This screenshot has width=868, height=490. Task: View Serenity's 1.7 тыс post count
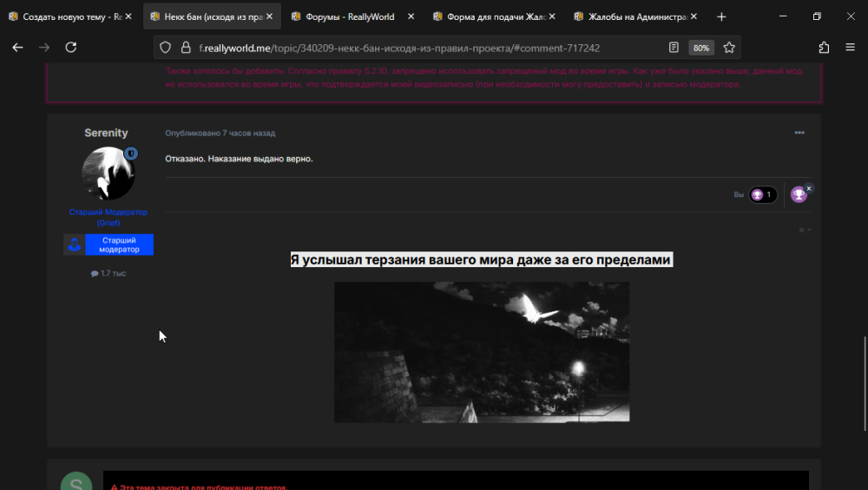(108, 273)
